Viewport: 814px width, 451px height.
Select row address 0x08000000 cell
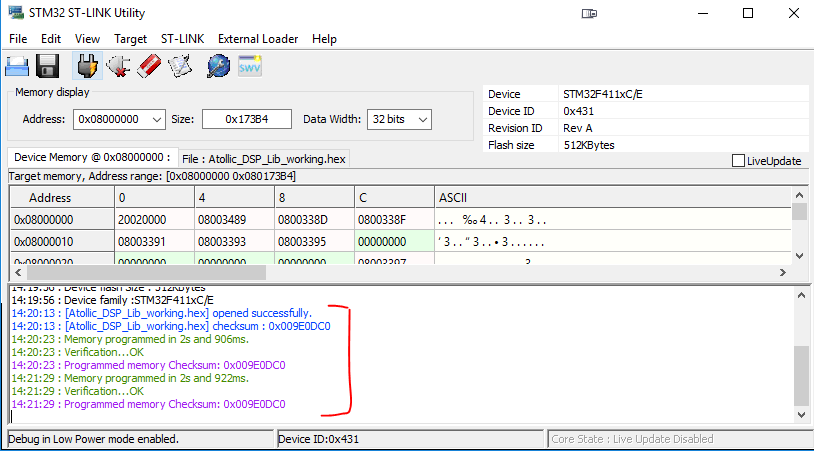pyautogui.click(x=62, y=220)
